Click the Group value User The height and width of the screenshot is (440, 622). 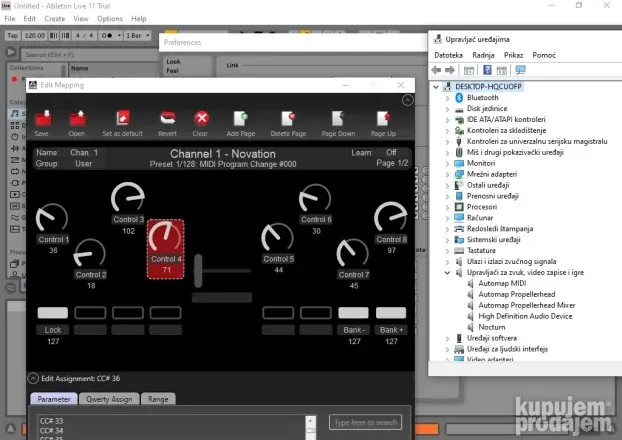(84, 163)
